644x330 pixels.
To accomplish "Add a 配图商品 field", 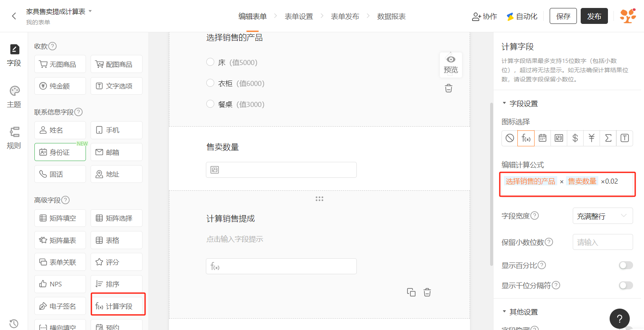I will [x=117, y=64].
